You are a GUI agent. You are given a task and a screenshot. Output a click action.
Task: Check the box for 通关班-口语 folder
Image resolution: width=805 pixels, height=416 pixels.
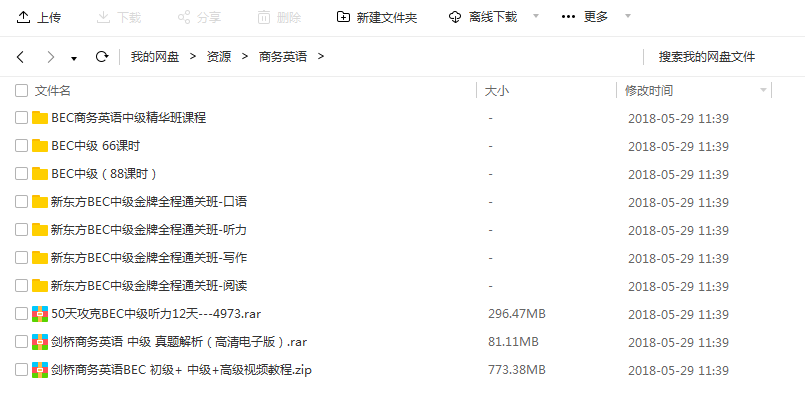[x=21, y=202]
